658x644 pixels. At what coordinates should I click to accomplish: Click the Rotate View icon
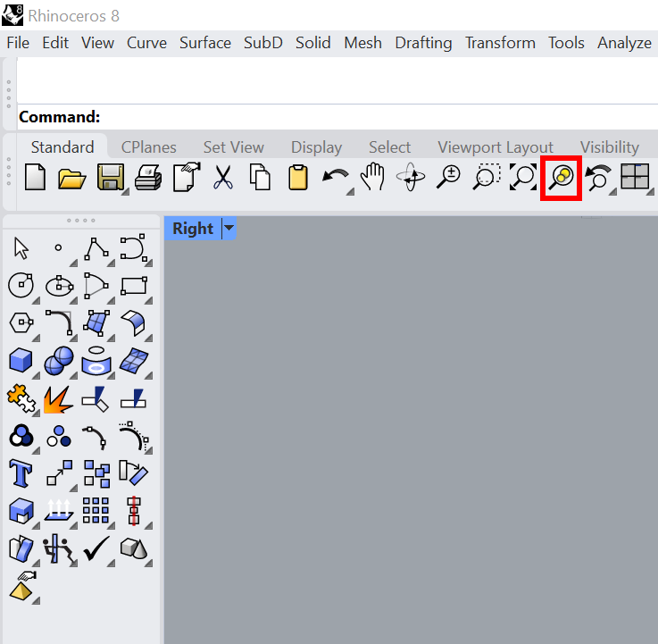(x=410, y=177)
